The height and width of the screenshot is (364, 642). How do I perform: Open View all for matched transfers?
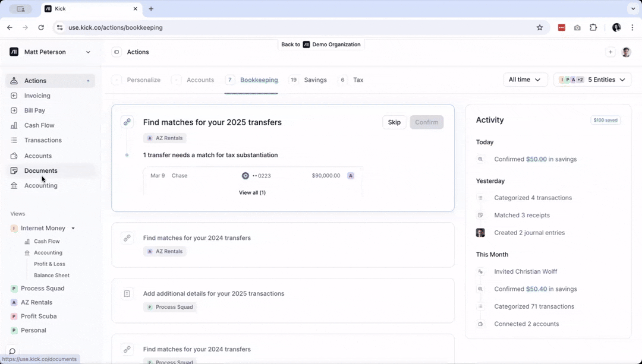pos(252,192)
